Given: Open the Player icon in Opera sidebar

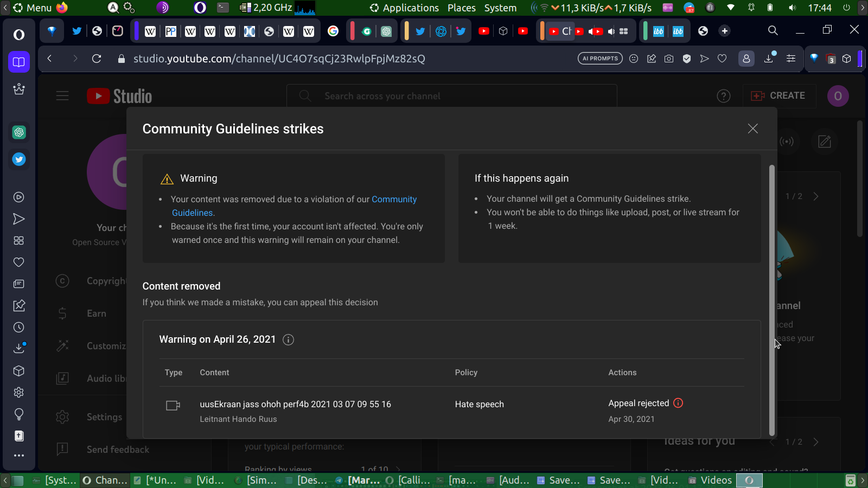Looking at the screenshot, I should pos(19,197).
